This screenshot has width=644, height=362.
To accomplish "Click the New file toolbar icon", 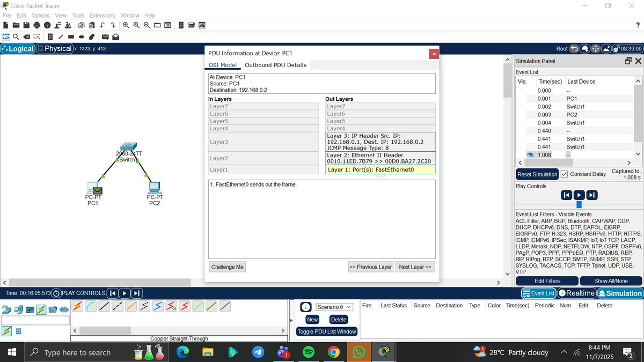I will click(x=5, y=25).
